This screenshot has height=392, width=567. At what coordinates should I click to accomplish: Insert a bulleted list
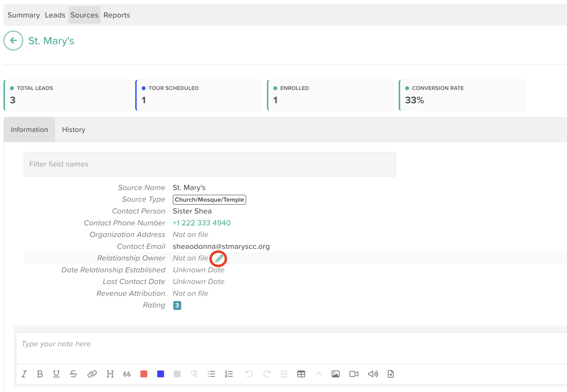(211, 374)
